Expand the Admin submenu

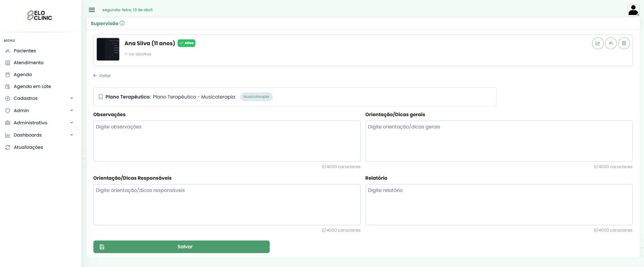click(x=39, y=111)
